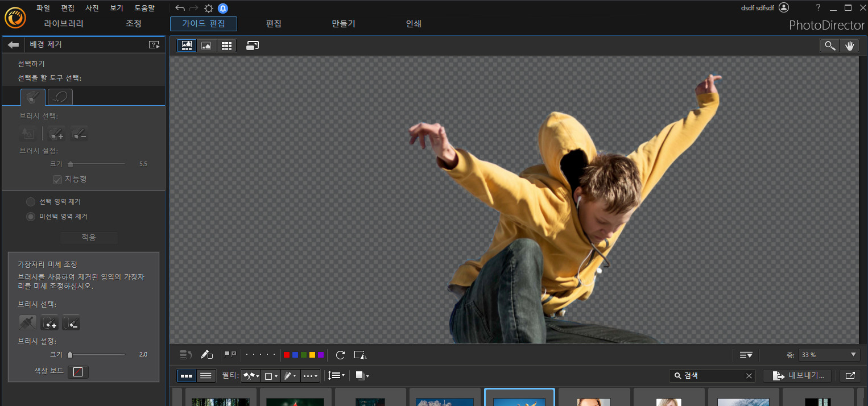868x406 pixels.
Task: Undo the last action with the back arrow
Action: 180,8
